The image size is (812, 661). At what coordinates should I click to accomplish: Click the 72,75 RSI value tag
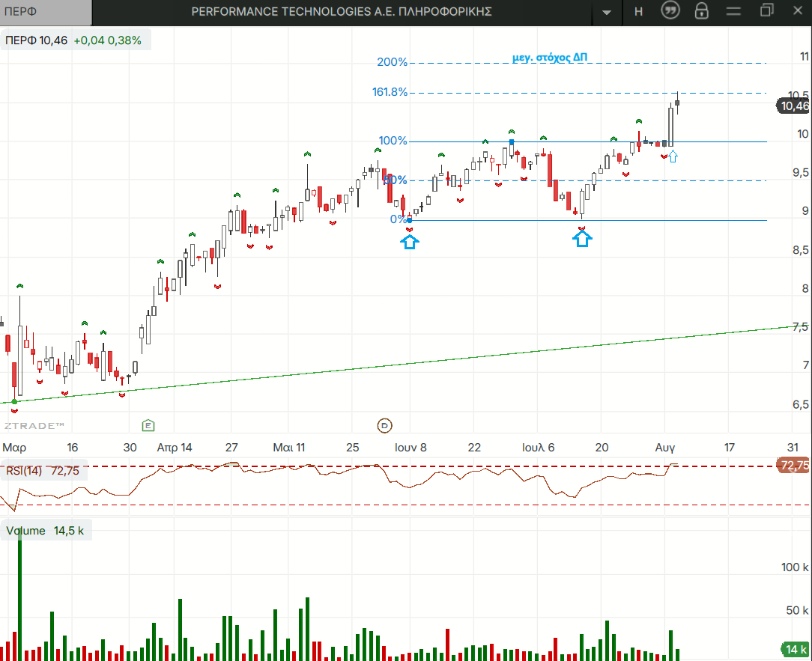(794, 466)
